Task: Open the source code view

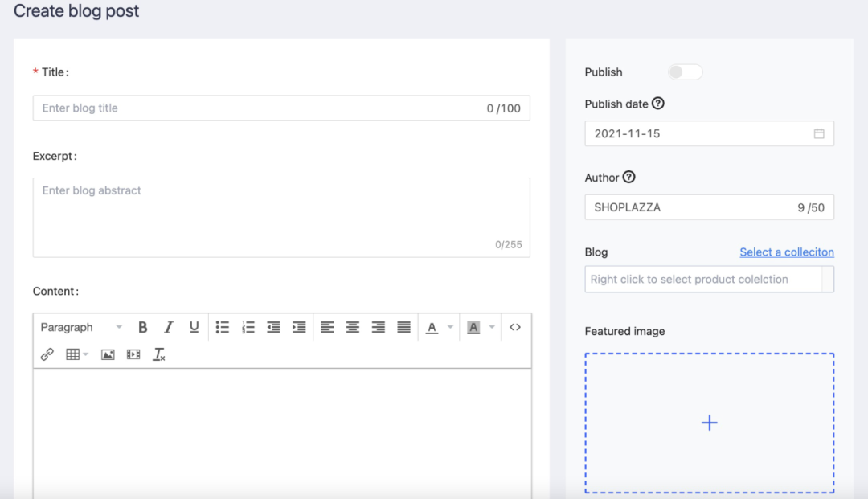Action: point(515,328)
